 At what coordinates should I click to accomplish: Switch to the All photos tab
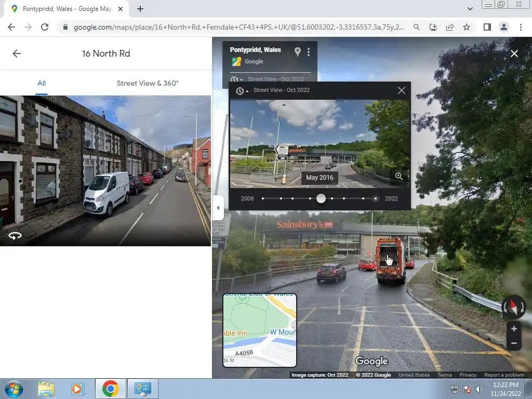click(x=42, y=83)
